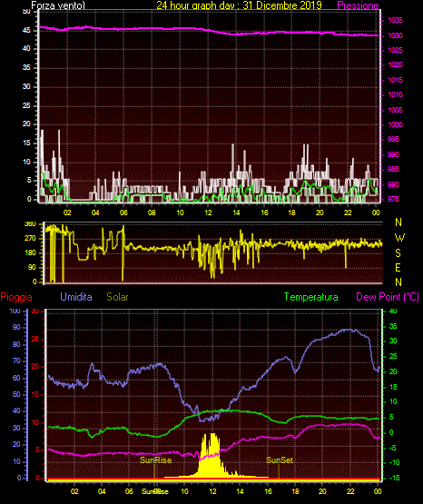Click the SunRise marker text
The height and width of the screenshot is (504, 423).
[x=156, y=460]
